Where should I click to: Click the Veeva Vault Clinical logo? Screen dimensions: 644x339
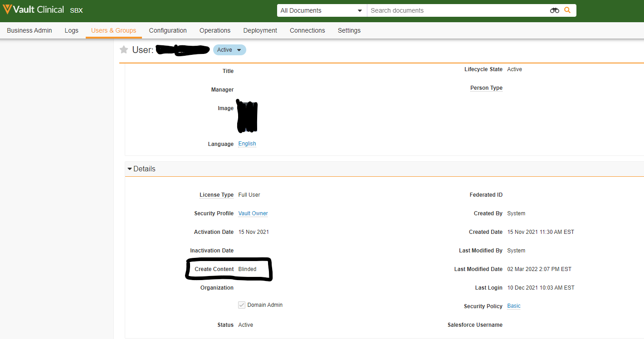click(33, 10)
